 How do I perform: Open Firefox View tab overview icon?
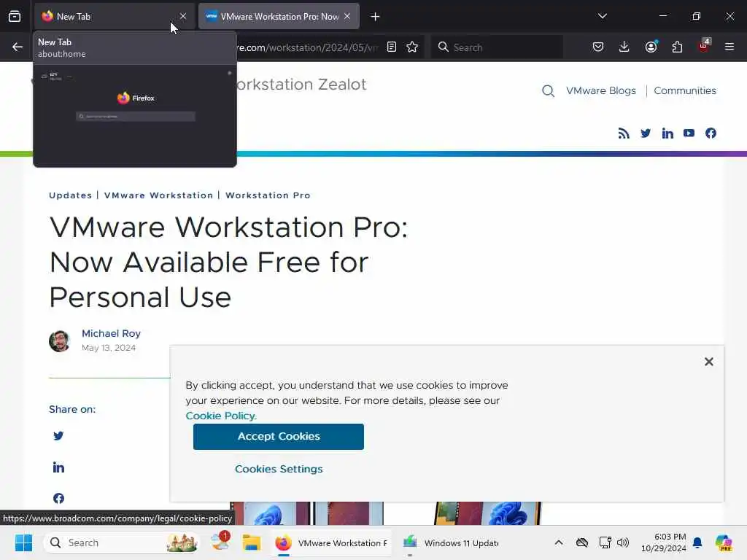[x=15, y=16]
